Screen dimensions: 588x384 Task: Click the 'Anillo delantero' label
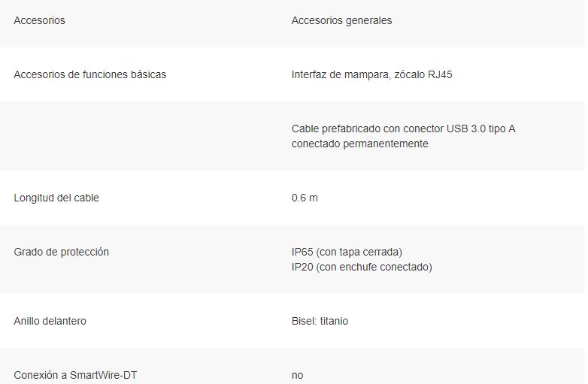tap(50, 321)
